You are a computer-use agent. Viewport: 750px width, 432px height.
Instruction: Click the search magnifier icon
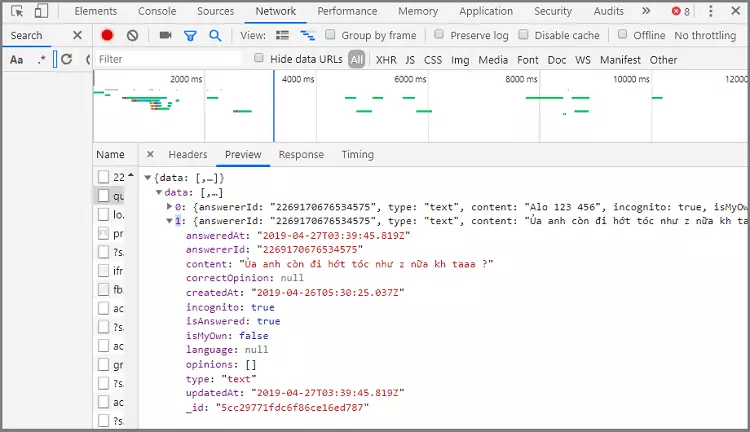pyautogui.click(x=215, y=35)
